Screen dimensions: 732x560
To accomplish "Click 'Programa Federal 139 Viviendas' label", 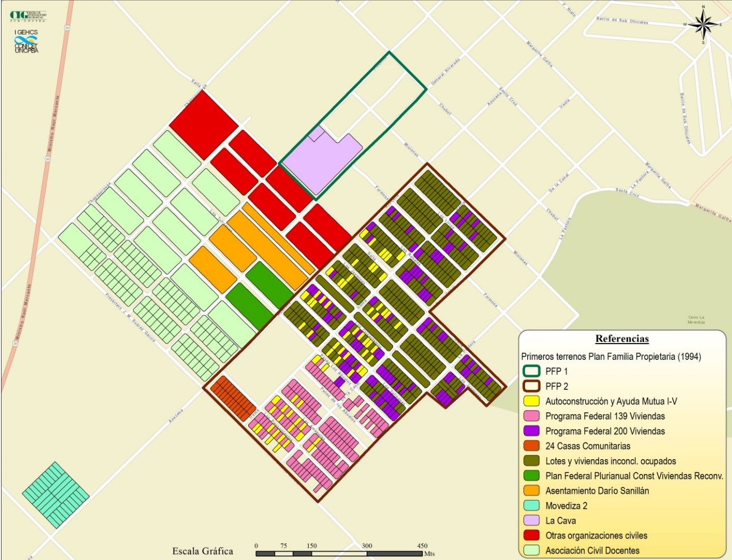I will pos(605,416).
